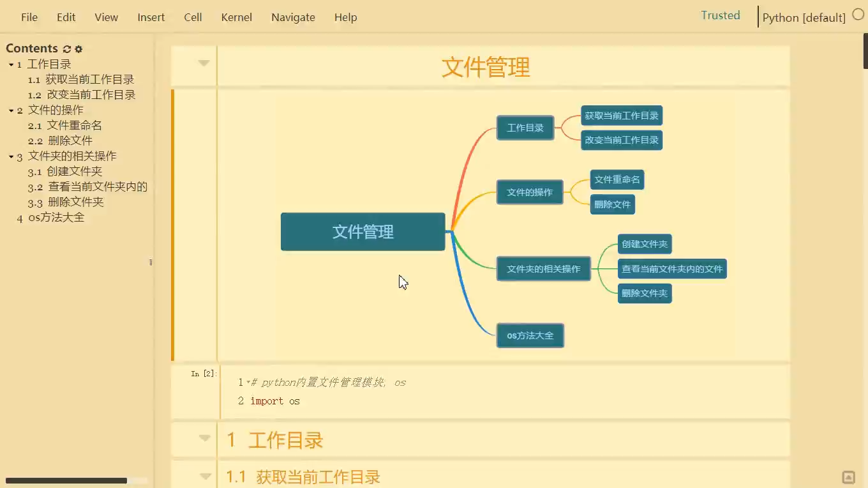
Task: Click the 查看当前文件夹内的文件 mind map node
Action: 672,269
